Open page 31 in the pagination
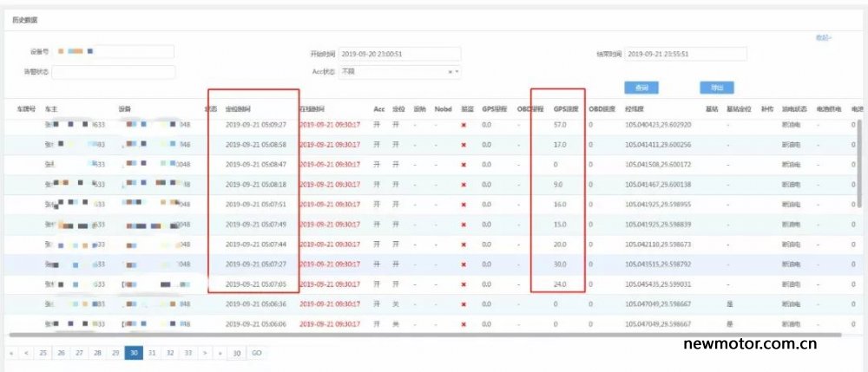This screenshot has height=372, width=868. coord(152,353)
